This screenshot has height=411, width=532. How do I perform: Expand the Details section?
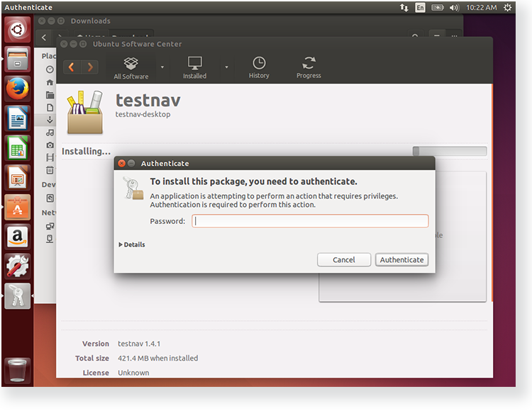coord(133,244)
